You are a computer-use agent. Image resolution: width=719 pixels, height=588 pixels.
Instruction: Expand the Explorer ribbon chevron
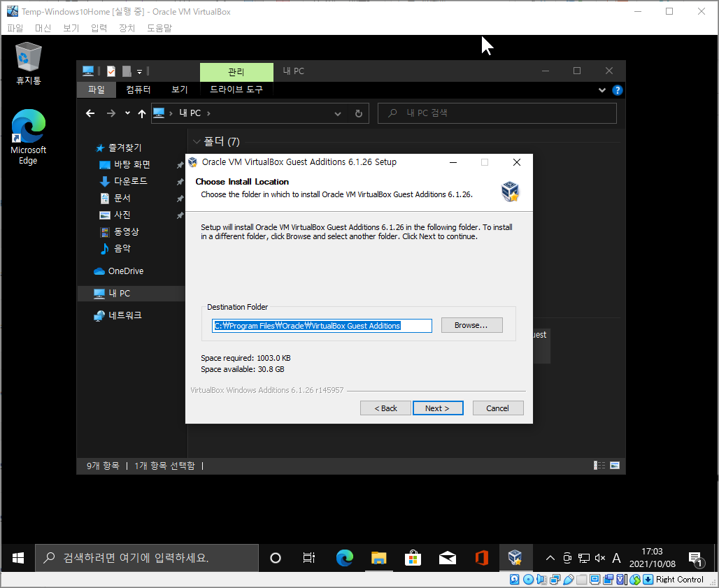602,90
